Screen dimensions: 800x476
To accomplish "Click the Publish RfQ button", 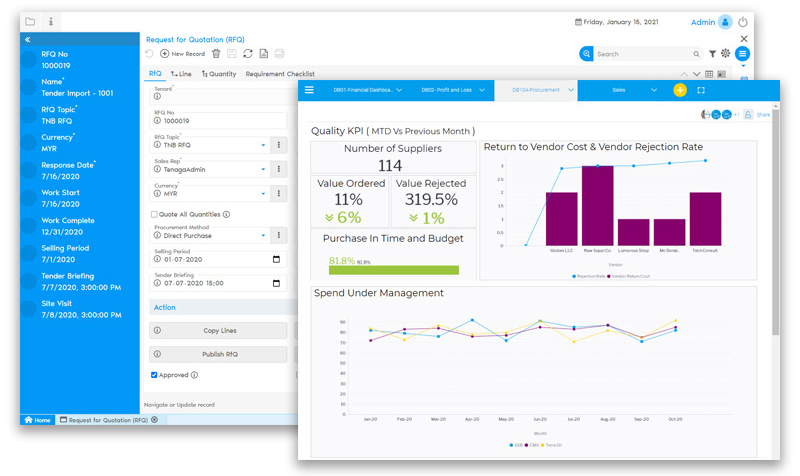I will pyautogui.click(x=218, y=354).
